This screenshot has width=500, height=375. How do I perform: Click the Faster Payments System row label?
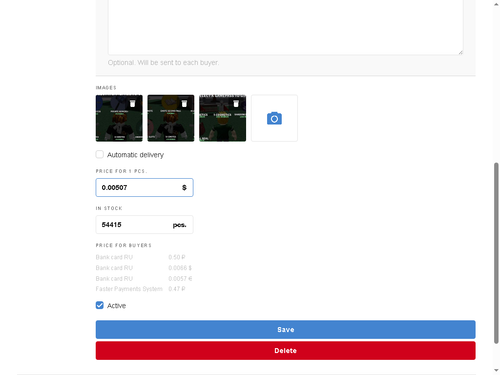pos(129,289)
